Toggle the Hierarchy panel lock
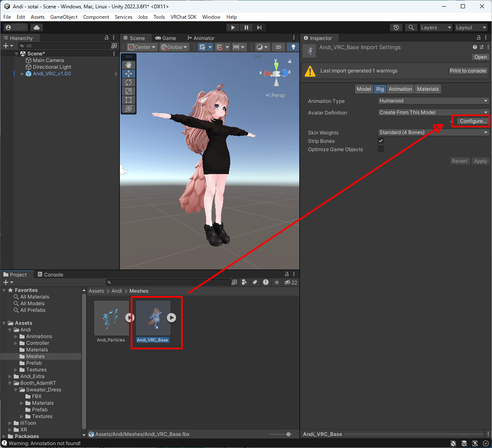 pos(107,37)
